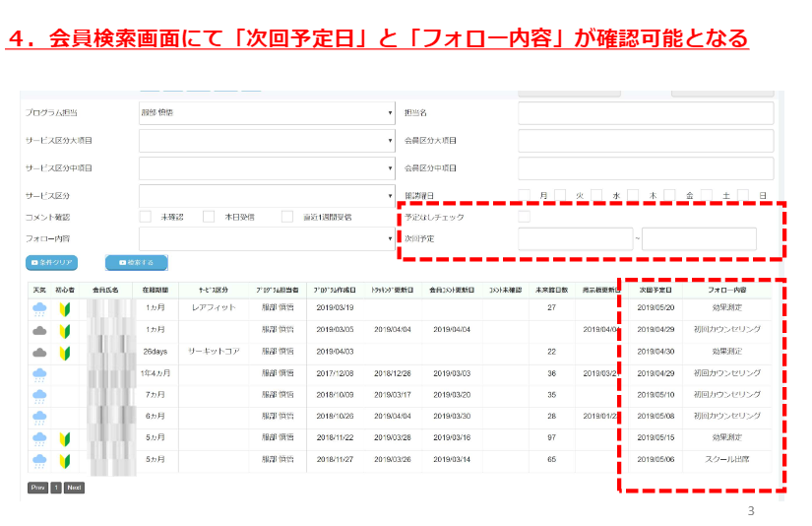
Task: Click the 担当名 text input field
Action: coord(645,113)
